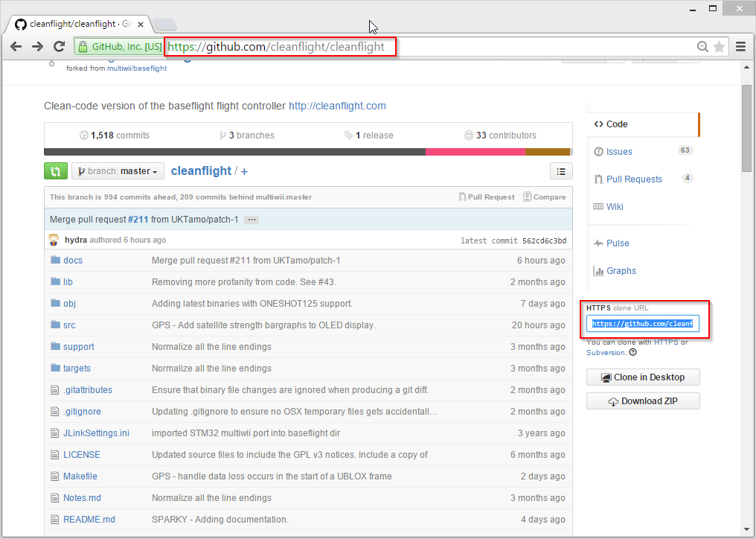Screen dimensions: 756x539
Task: Click the page vertical scrollbar thumb
Action: click(747, 128)
